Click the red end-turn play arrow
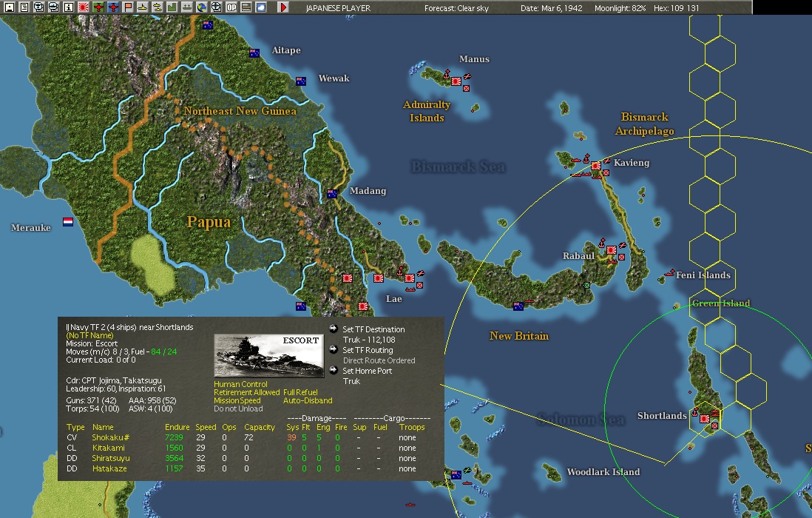Image resolution: width=812 pixels, height=518 pixels. [x=283, y=7]
